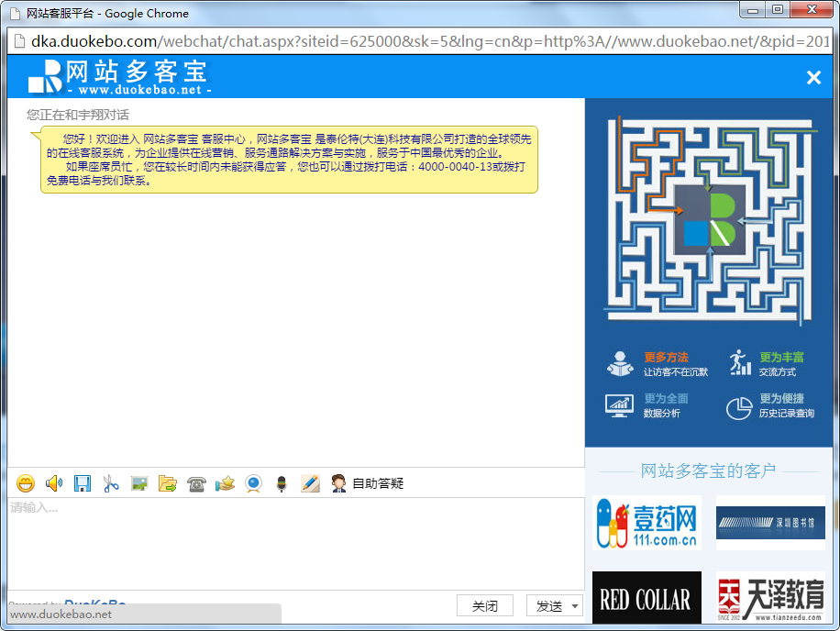Click the 壹药网 111.com.cn customer logo
The width and height of the screenshot is (840, 631).
(647, 523)
